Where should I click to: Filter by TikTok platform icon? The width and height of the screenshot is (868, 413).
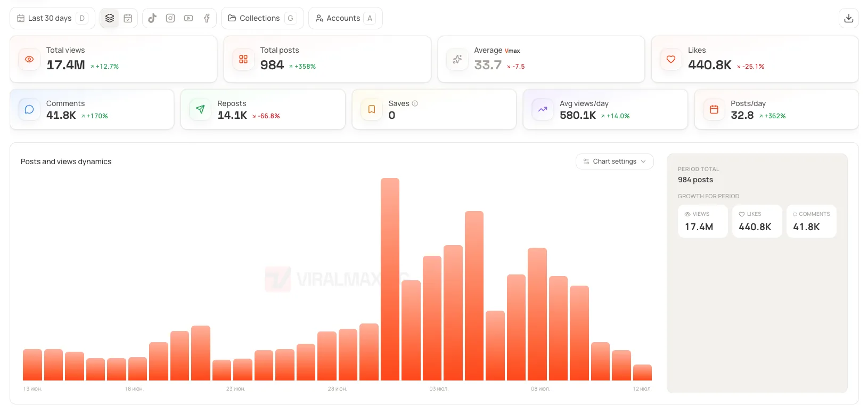[x=152, y=18]
